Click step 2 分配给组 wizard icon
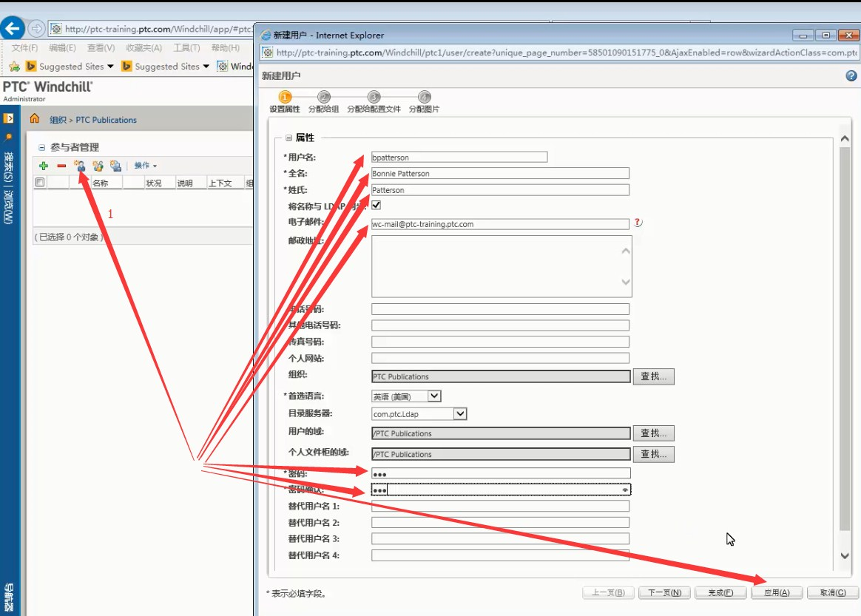Screen dimensions: 861x616 pos(323,97)
